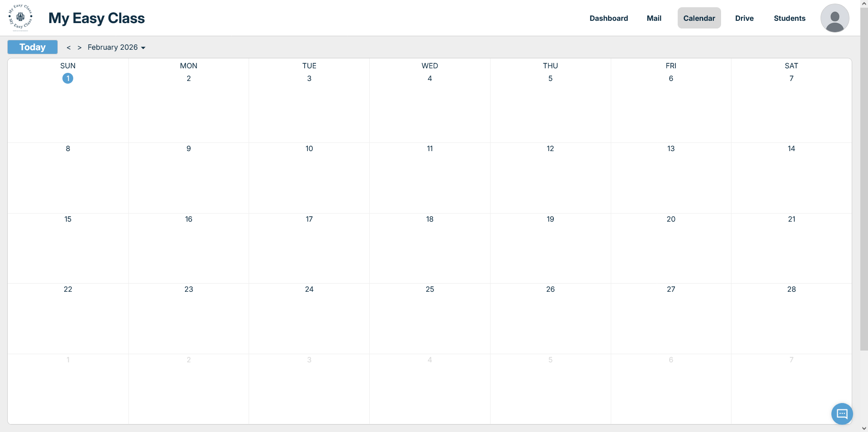The height and width of the screenshot is (432, 868).
Task: Open the Students tab
Action: (789, 18)
